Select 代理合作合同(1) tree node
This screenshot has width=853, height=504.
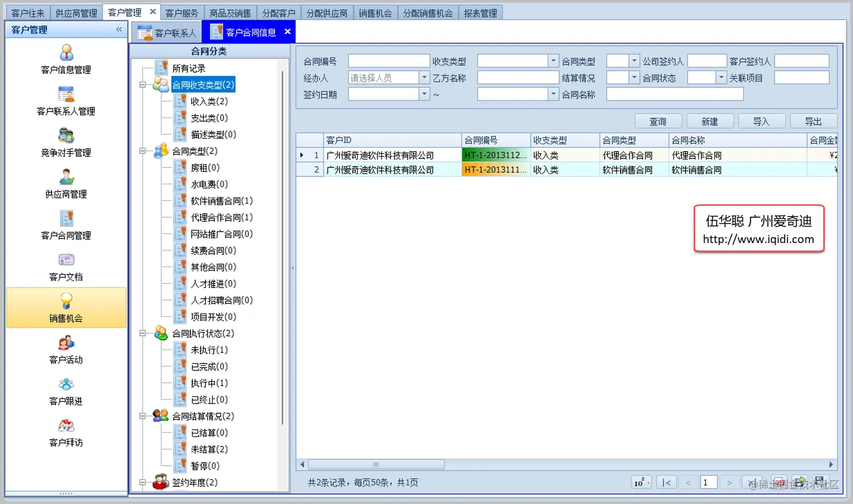click(x=221, y=217)
